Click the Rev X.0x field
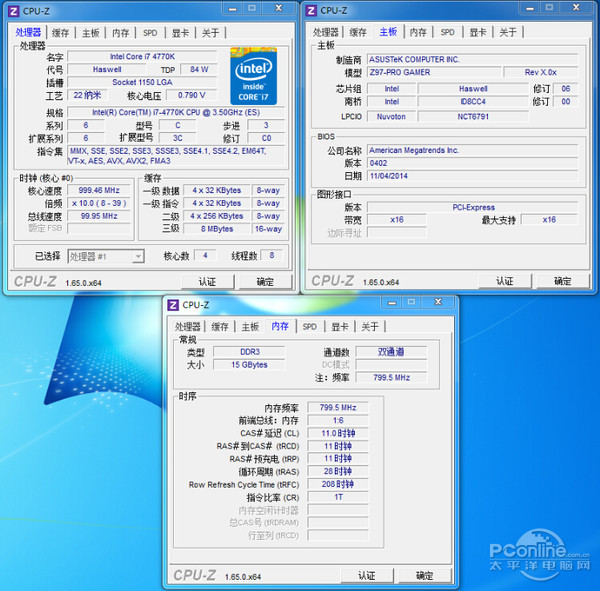This screenshot has height=591, width=600. (x=541, y=72)
